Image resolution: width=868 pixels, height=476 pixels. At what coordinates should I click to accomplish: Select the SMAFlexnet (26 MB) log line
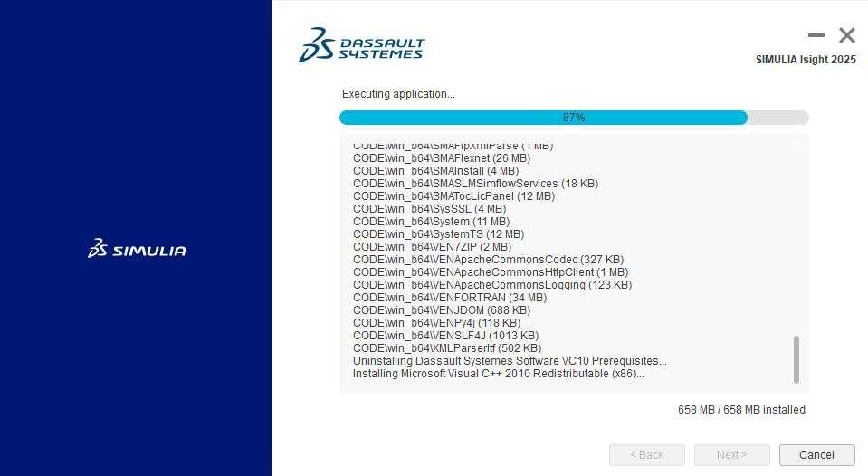pyautogui.click(x=442, y=158)
